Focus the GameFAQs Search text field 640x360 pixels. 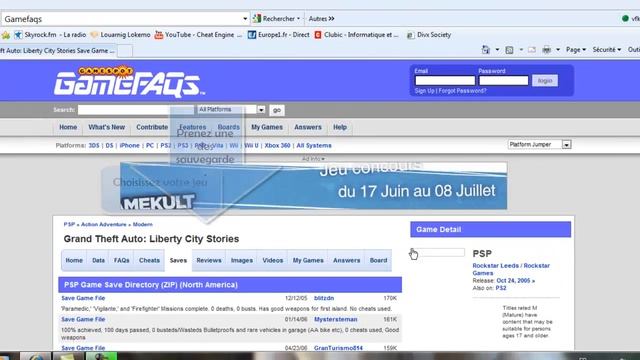[136, 110]
